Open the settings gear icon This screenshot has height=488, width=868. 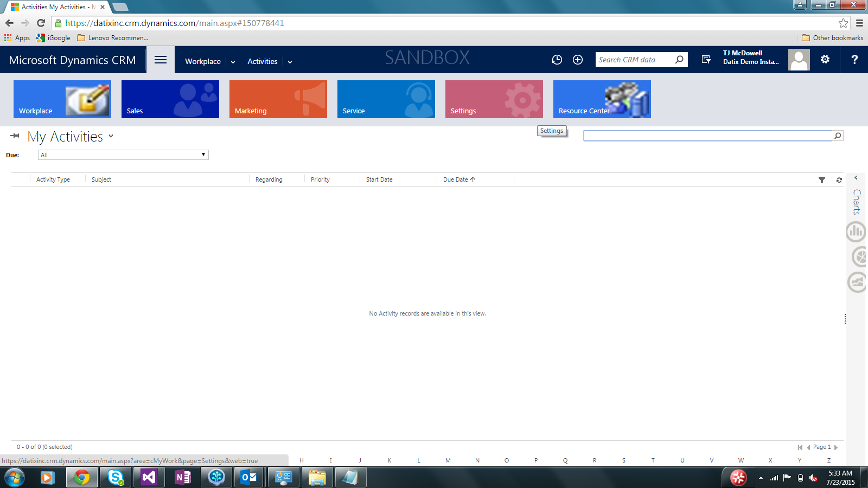(825, 60)
